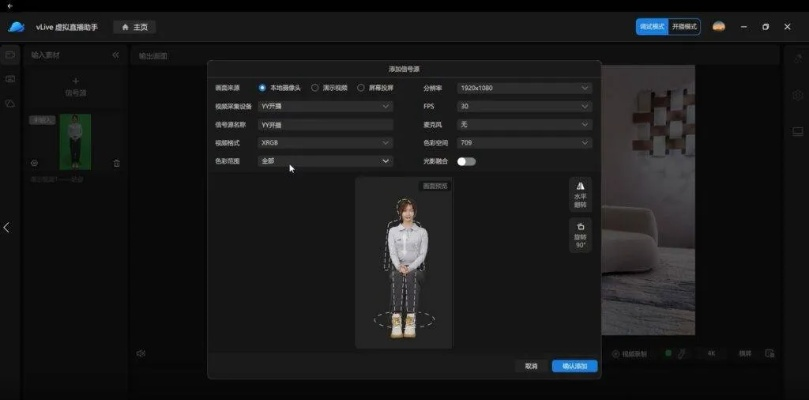Select the 演示视频 radio option
This screenshot has height=400, width=809.
tap(315, 88)
